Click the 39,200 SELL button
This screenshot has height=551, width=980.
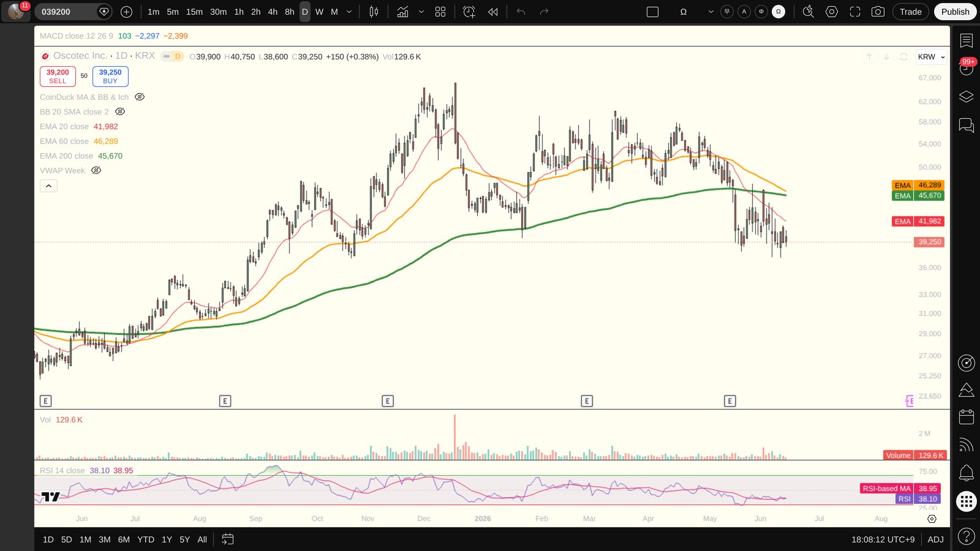coord(58,77)
